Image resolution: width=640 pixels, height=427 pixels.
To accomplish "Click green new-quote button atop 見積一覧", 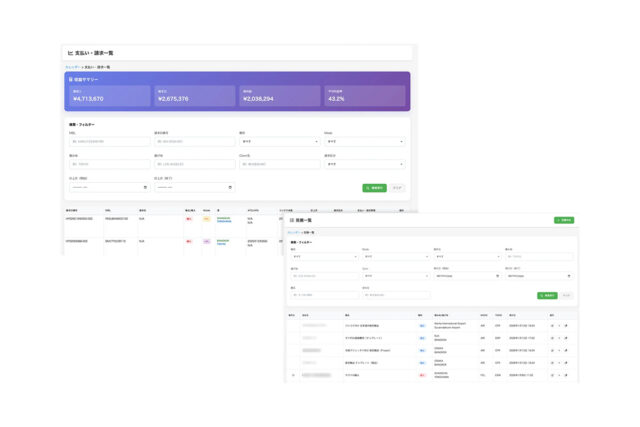I will [x=564, y=220].
